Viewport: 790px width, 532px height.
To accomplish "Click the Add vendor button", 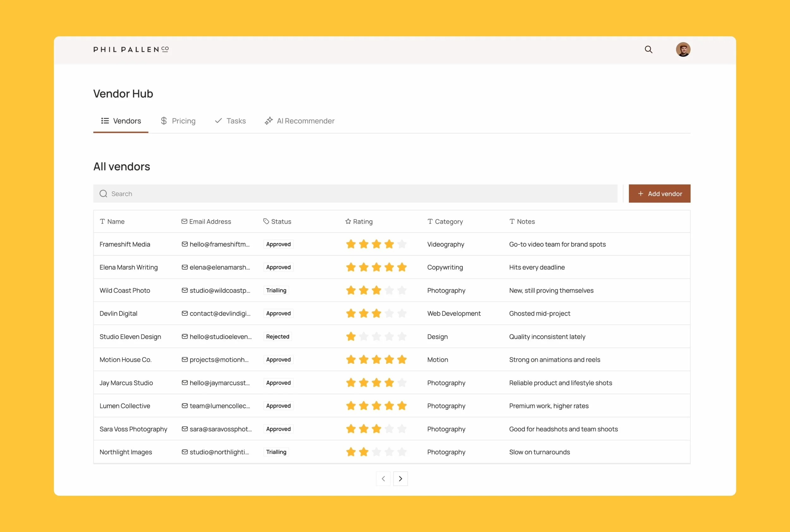I will click(659, 194).
